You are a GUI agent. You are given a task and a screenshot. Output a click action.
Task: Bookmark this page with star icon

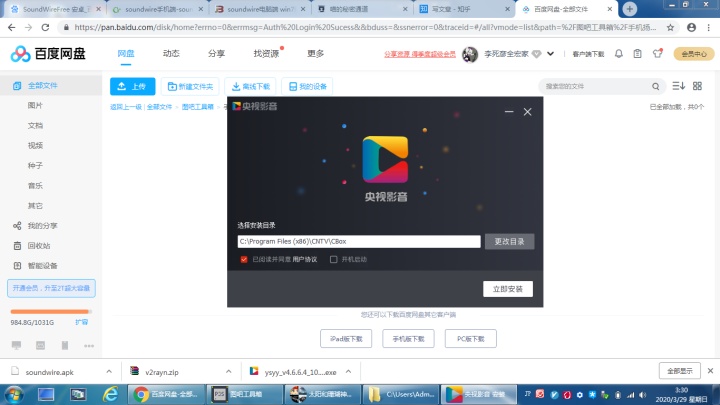pyautogui.click(x=670, y=28)
